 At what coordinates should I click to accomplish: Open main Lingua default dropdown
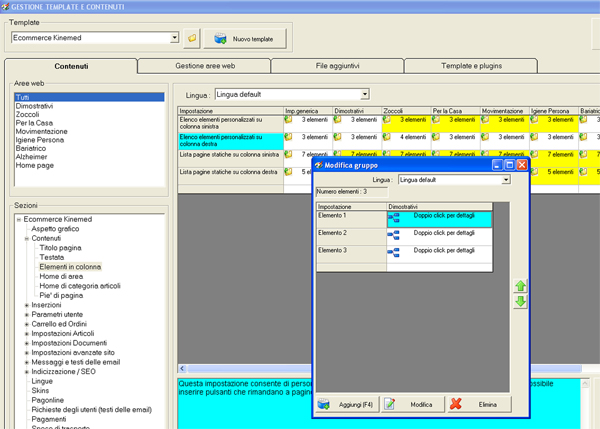tap(365, 94)
